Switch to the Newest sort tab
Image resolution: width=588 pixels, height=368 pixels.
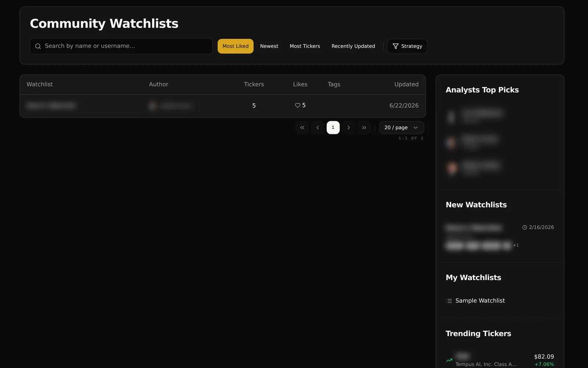[x=269, y=46]
